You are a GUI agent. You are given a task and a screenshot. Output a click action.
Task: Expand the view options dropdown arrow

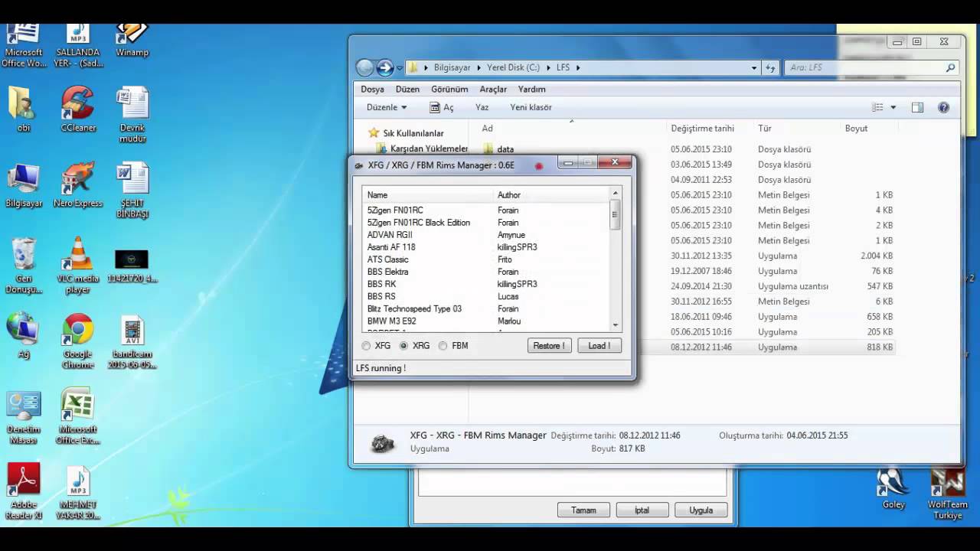893,108
